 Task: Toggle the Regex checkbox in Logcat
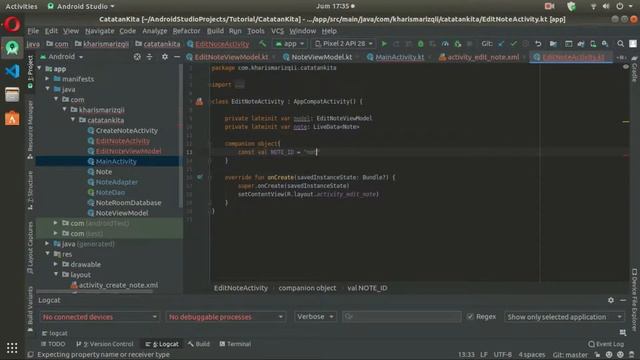pos(470,317)
